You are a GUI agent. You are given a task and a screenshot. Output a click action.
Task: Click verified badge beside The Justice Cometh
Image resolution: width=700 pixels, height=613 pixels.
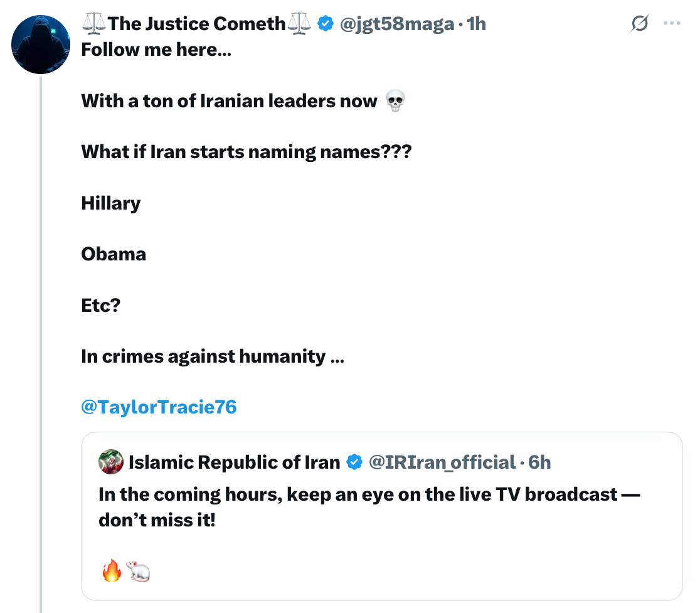325,24
